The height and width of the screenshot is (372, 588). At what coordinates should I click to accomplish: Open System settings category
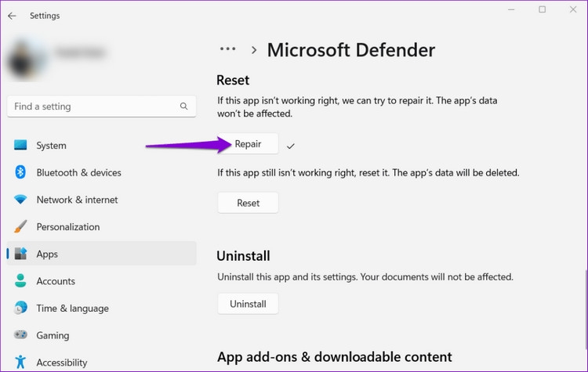point(101,146)
